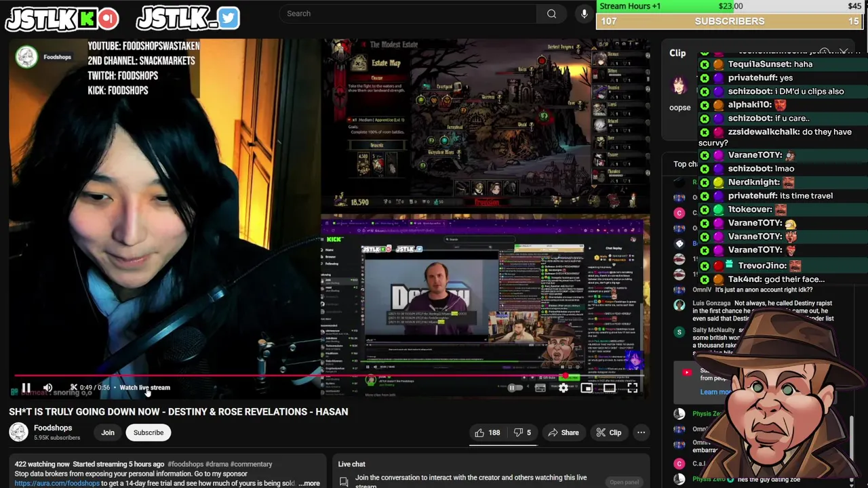Click the Open panel button for live chat
The height and width of the screenshot is (488, 868).
point(624,482)
